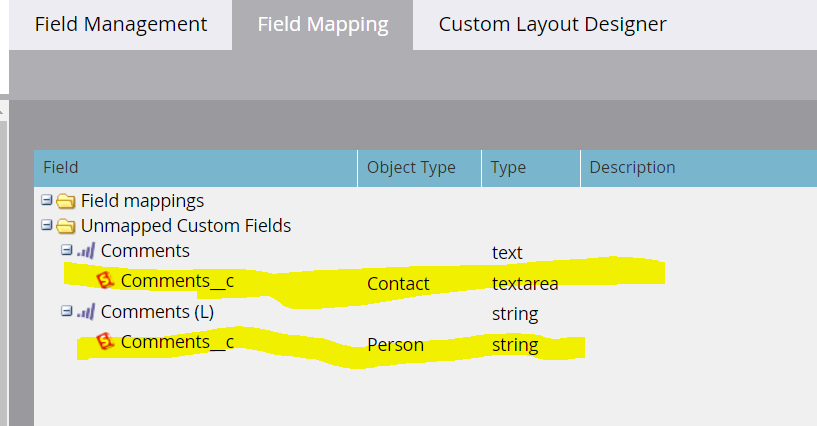Click the Unmapped Custom Fields folder icon

click(66, 226)
